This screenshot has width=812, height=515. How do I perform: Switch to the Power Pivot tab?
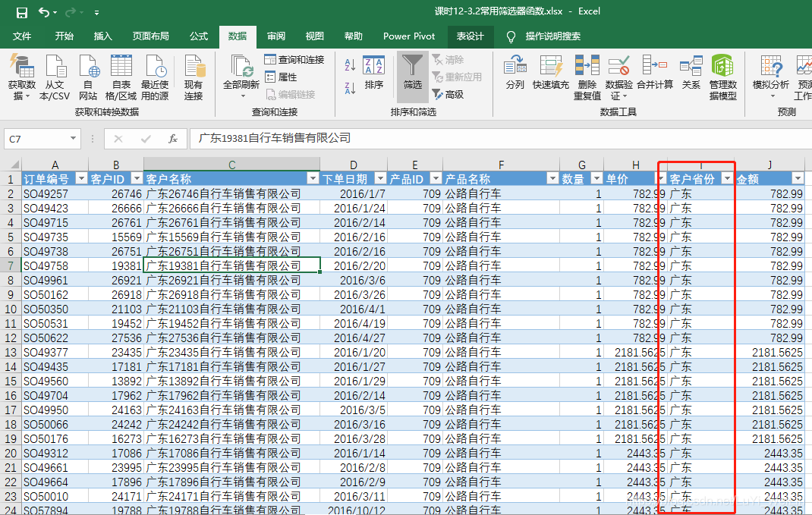[409, 36]
